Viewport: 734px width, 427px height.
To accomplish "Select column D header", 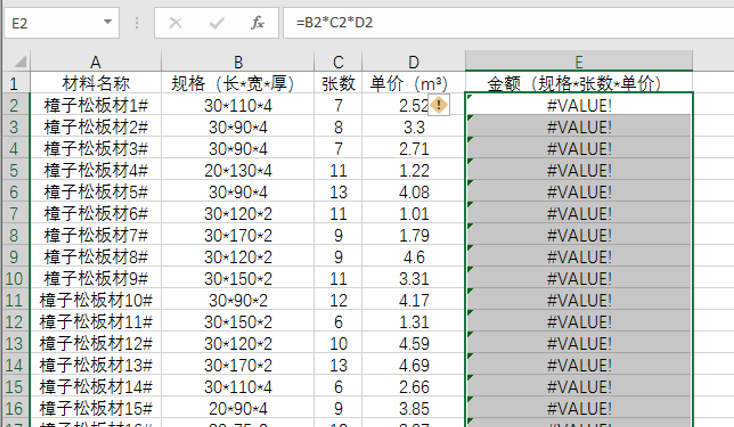I will [x=413, y=61].
